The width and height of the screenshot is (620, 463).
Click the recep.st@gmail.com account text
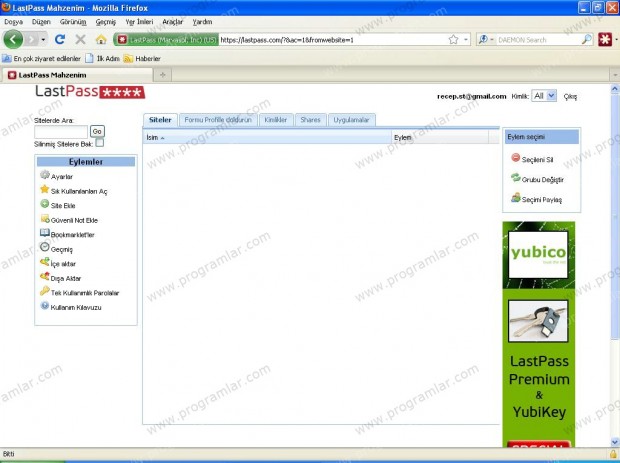point(471,96)
